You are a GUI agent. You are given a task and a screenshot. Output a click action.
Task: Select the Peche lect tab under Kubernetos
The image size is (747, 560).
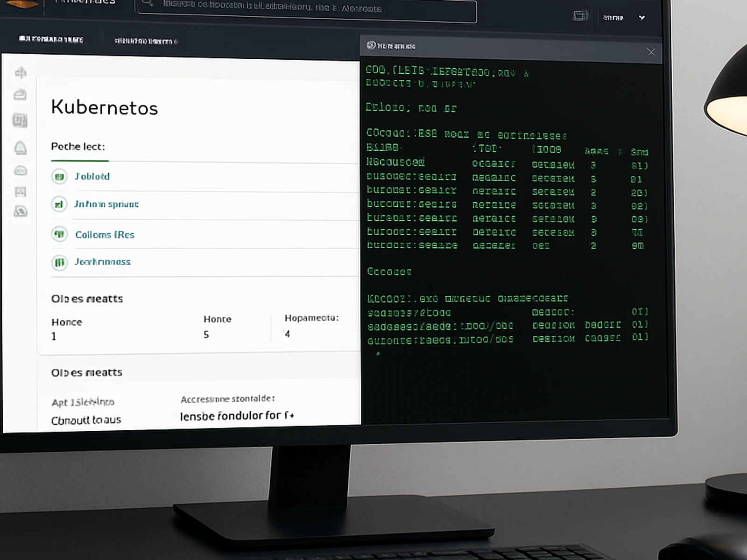[78, 147]
